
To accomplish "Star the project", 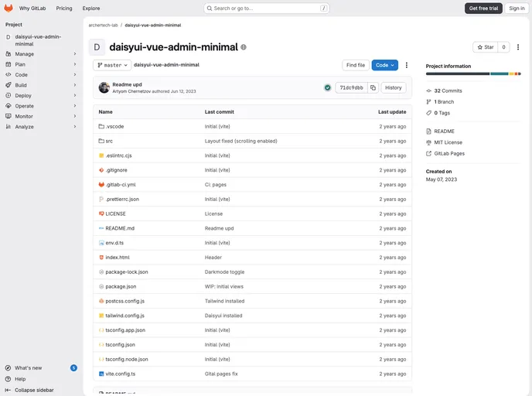I will tap(485, 47).
